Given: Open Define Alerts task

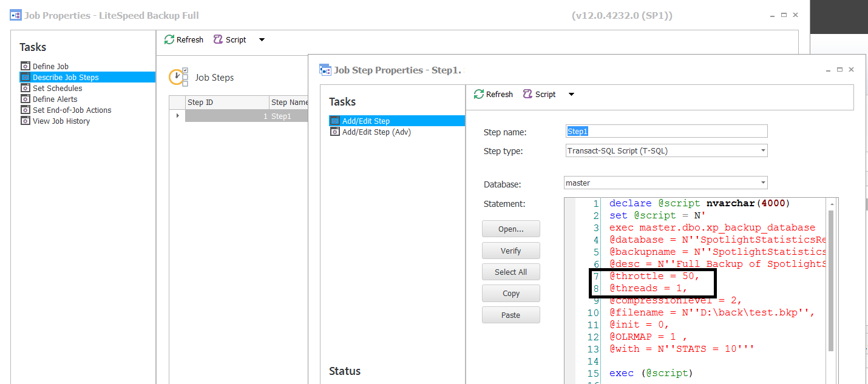Looking at the screenshot, I should pyautogui.click(x=55, y=99).
